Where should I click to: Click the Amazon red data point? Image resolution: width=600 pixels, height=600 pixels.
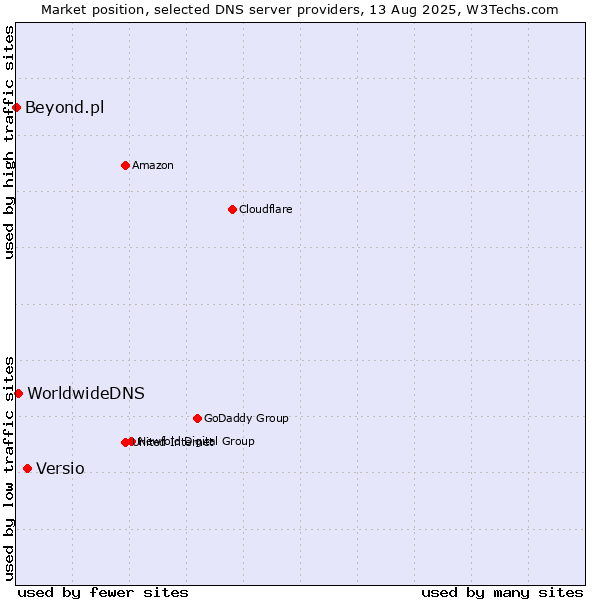click(x=126, y=166)
